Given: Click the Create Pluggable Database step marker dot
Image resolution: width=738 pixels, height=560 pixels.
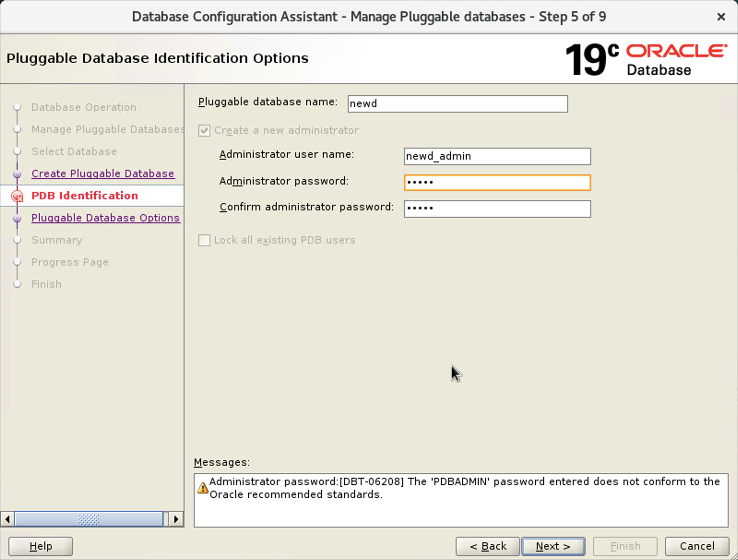Looking at the screenshot, I should (17, 174).
